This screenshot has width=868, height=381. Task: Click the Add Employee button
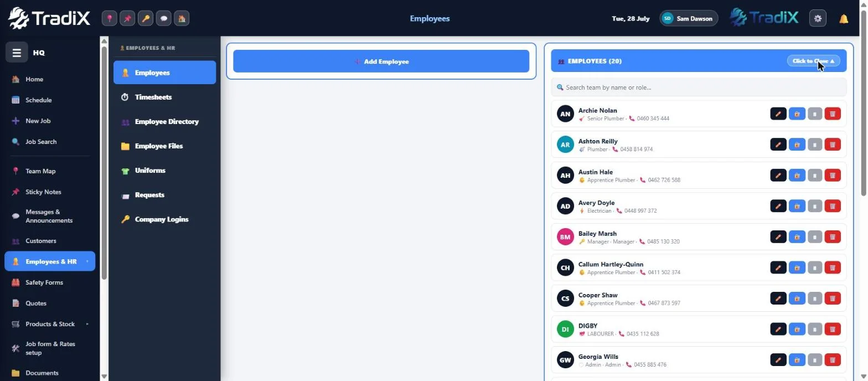click(381, 61)
